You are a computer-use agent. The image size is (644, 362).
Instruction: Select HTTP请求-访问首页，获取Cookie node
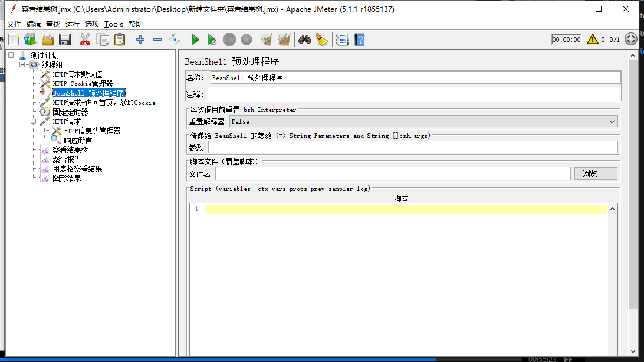pyautogui.click(x=104, y=103)
